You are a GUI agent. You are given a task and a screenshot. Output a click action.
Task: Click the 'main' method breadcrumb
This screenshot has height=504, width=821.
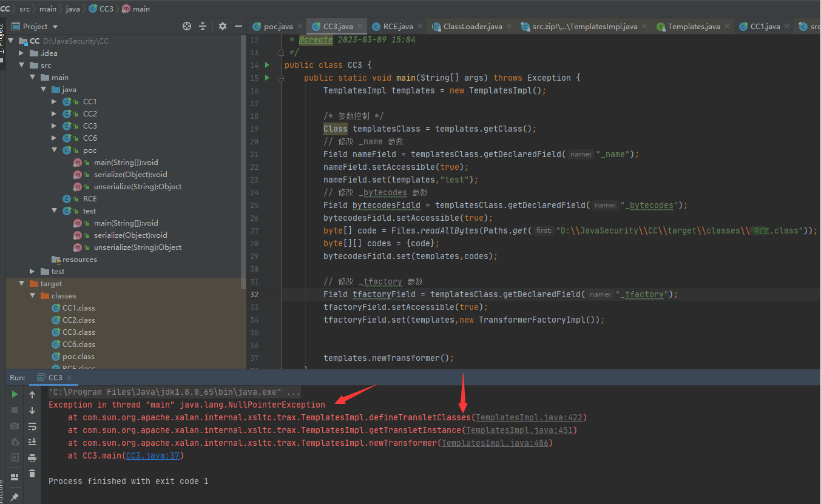tap(136, 9)
